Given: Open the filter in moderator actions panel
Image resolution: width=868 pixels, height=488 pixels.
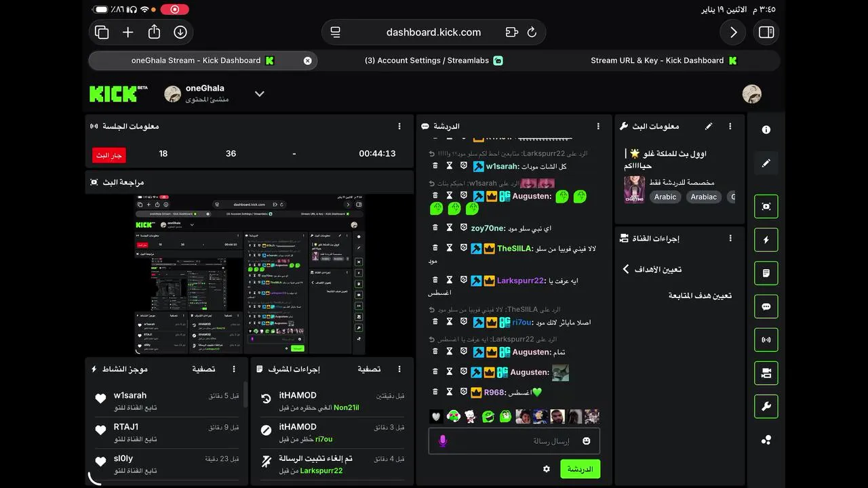Looking at the screenshot, I should click(369, 369).
